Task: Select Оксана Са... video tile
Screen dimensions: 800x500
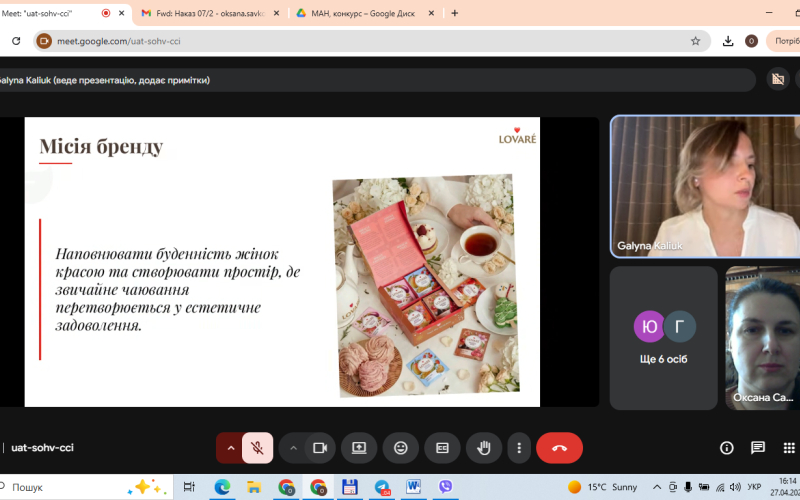Action: click(763, 338)
